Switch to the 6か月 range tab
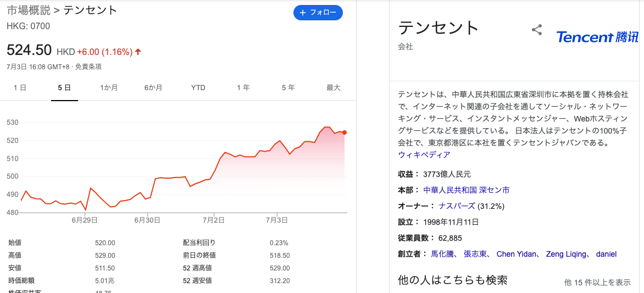 pos(153,87)
